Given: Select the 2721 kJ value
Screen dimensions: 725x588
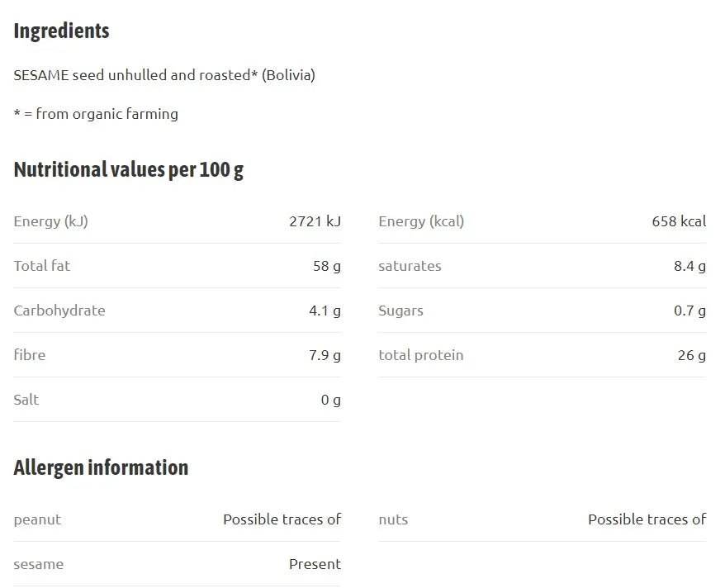Looking at the screenshot, I should [x=315, y=221].
